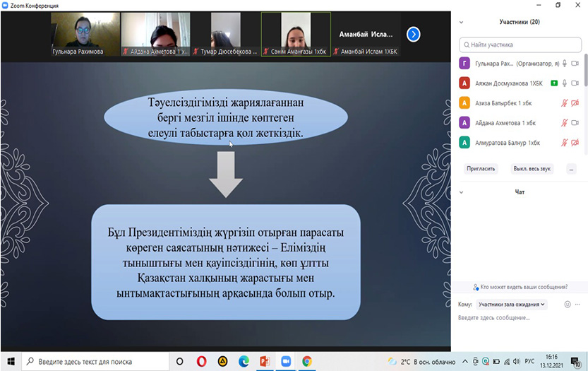Click the blue next-page arrow in video strip
This screenshot has width=588, height=371.
(414, 34)
